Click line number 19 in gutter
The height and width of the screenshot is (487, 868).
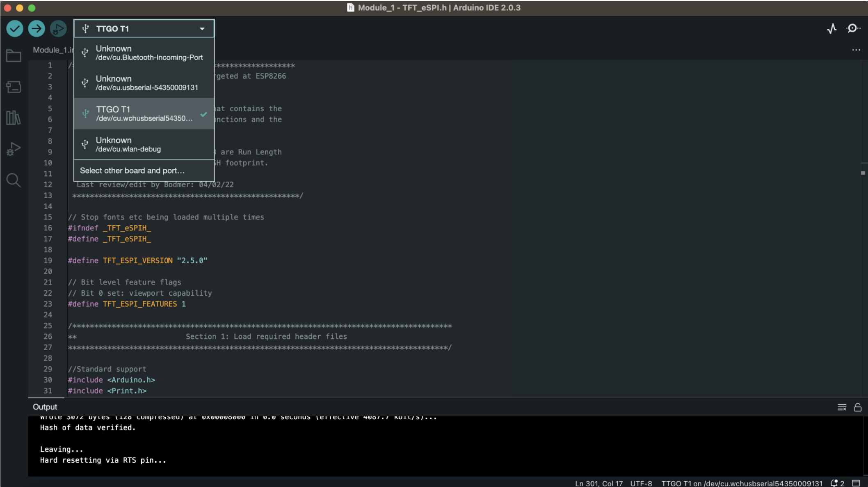[x=48, y=260]
